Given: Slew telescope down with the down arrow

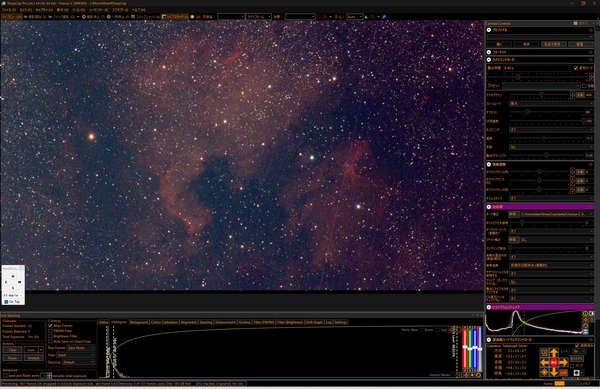Looking at the screenshot, I should [x=554, y=372].
